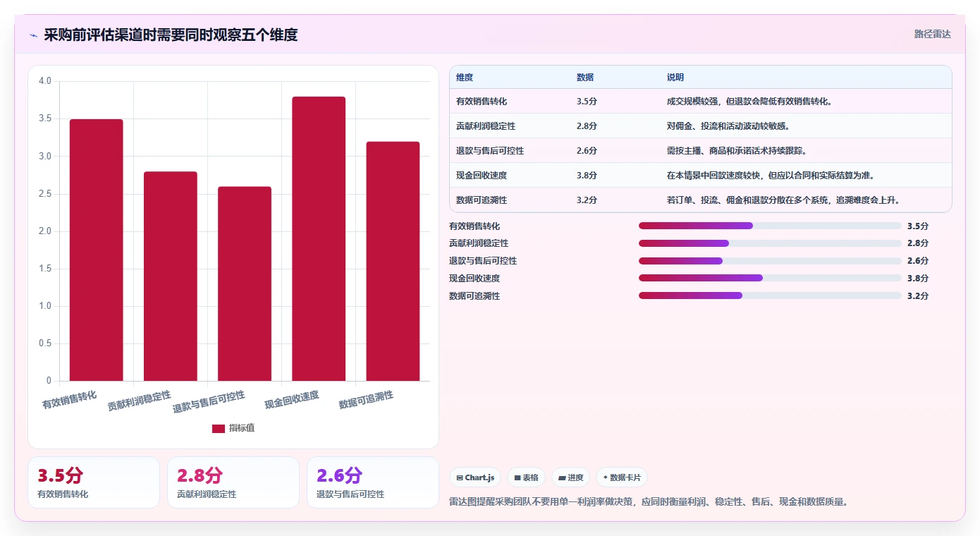
Task: Click the 数据可追溯性 table row cell
Action: point(482,200)
